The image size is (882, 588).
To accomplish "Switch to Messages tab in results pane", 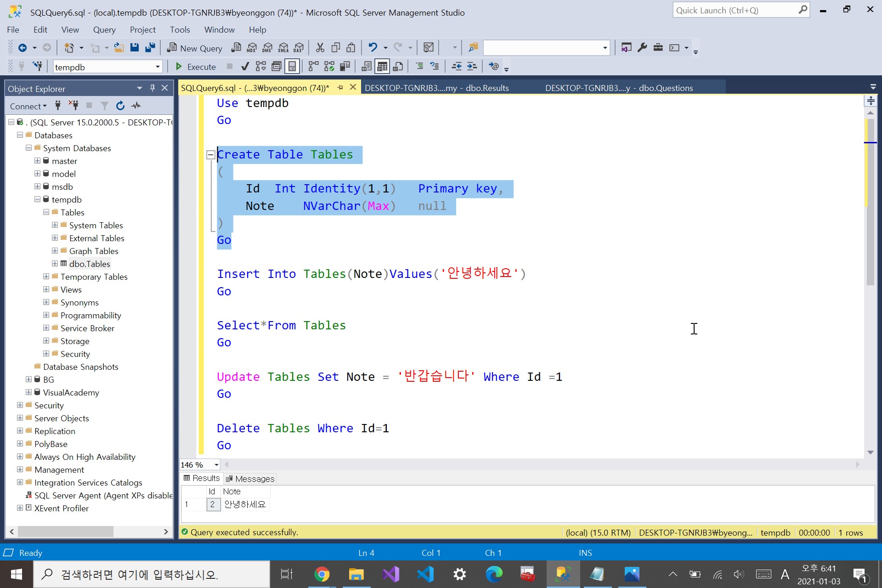I will [x=250, y=479].
